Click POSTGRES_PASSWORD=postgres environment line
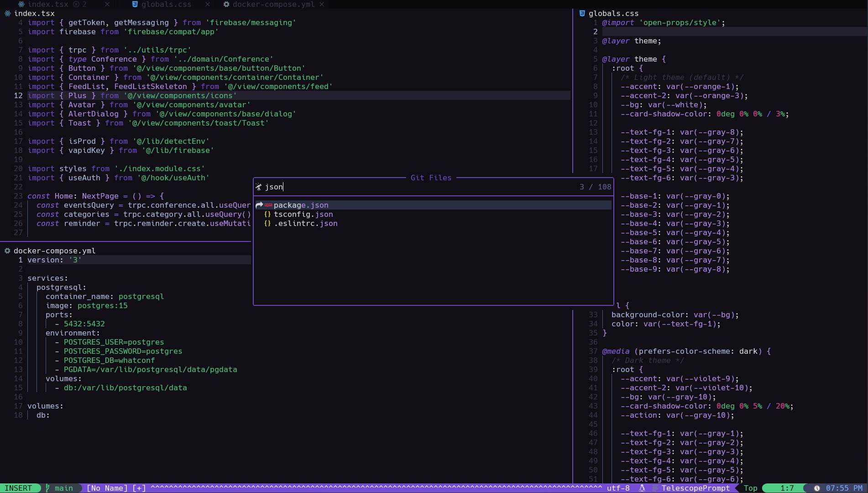868x493 pixels. pyautogui.click(x=123, y=351)
